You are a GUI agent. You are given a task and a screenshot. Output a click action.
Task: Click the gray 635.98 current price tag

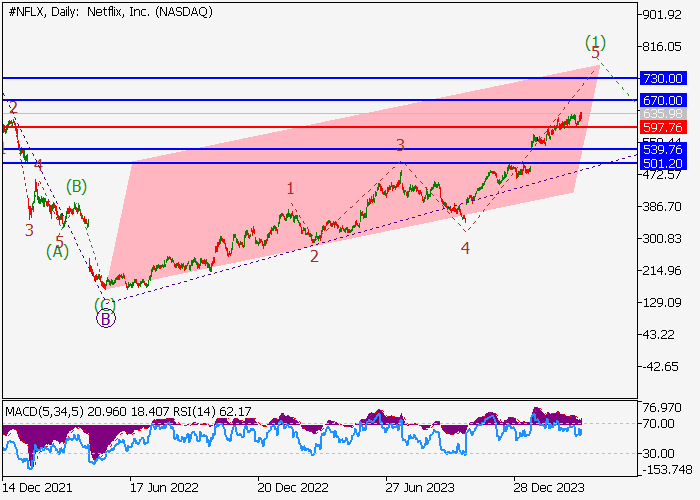point(663,114)
